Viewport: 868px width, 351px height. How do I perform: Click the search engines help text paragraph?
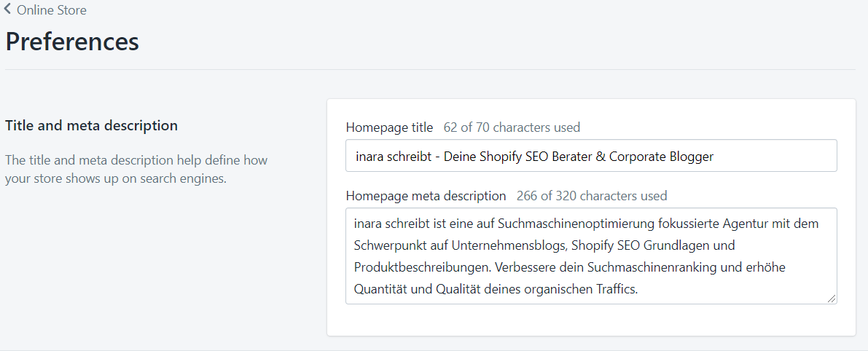coord(136,169)
